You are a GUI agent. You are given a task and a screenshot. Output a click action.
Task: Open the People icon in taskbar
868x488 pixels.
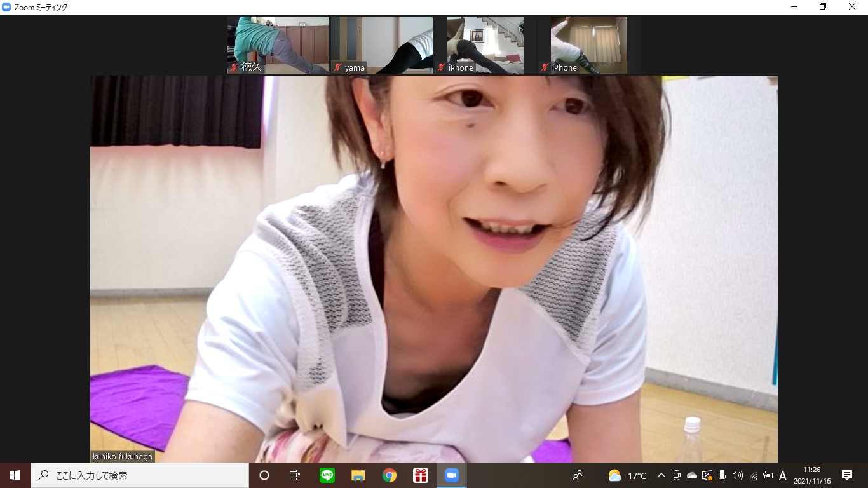[578, 475]
